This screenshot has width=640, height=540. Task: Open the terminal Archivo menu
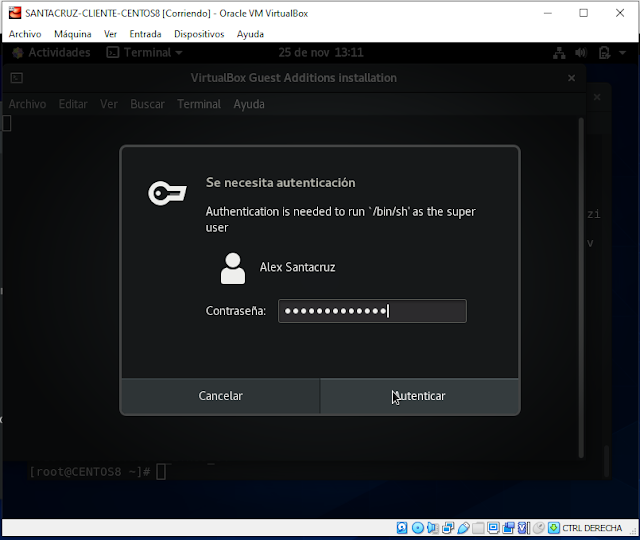coord(27,104)
